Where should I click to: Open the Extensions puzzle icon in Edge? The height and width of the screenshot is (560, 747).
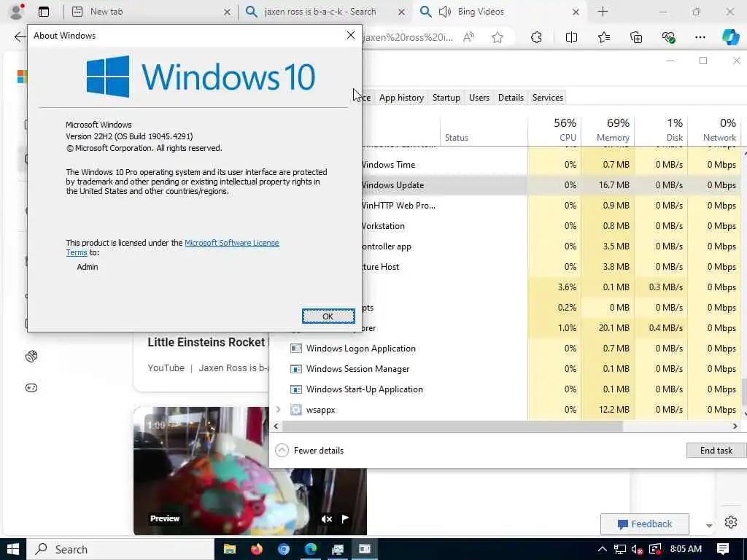click(x=536, y=37)
